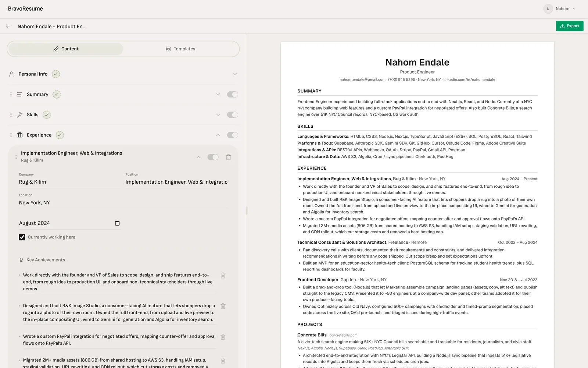Click the Skills drag handle
The image size is (588, 368).
[x=11, y=115]
